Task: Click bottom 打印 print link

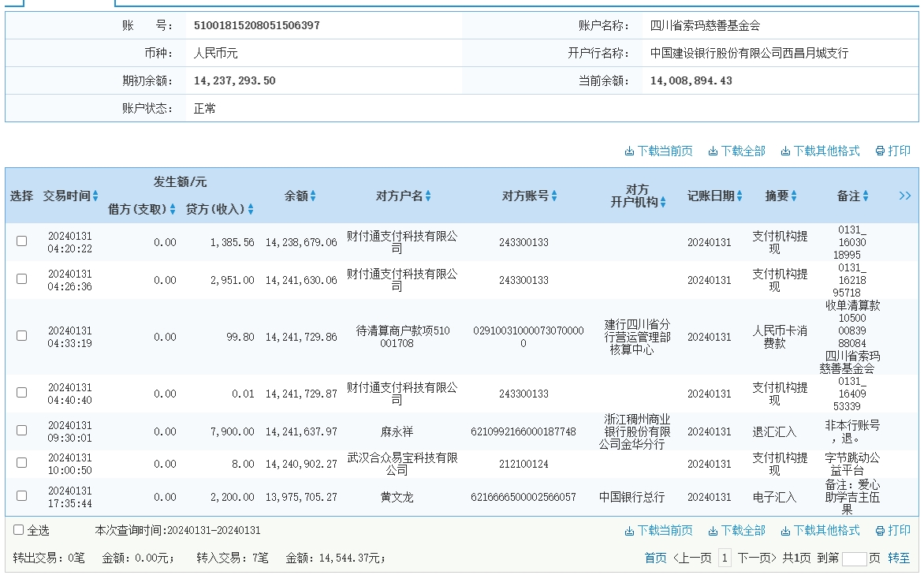Action: (x=892, y=531)
